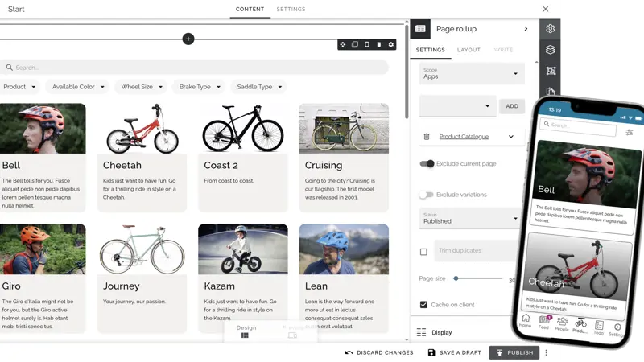The image size is (644, 362).
Task: Select the LAYOUT tab
Action: [x=469, y=50]
